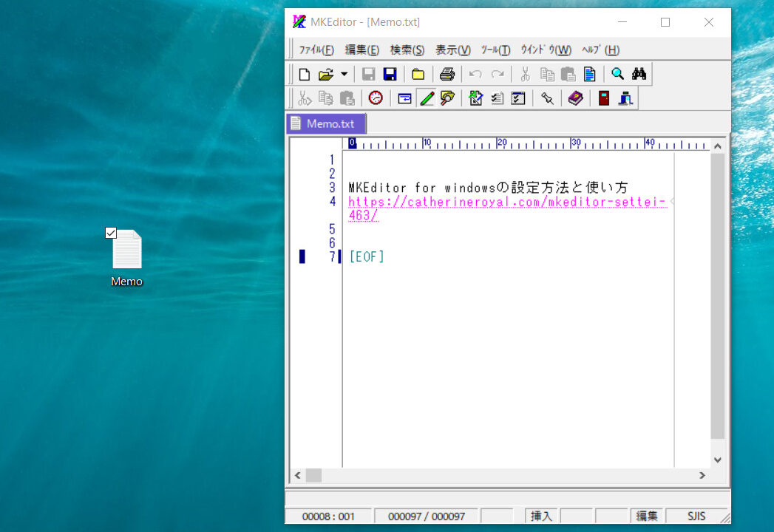Click the second-toolbar paste clipboard icon
Viewport: 774px width, 532px height.
[347, 98]
